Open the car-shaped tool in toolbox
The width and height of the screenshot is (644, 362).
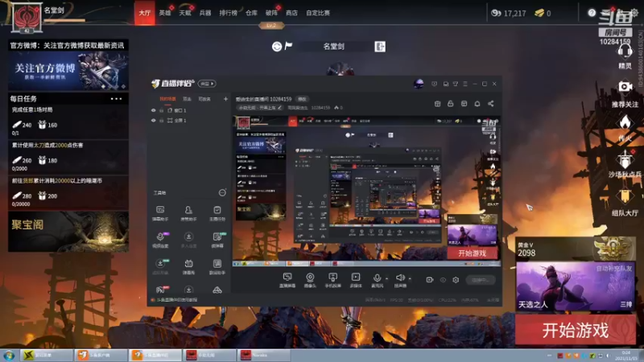tap(217, 290)
